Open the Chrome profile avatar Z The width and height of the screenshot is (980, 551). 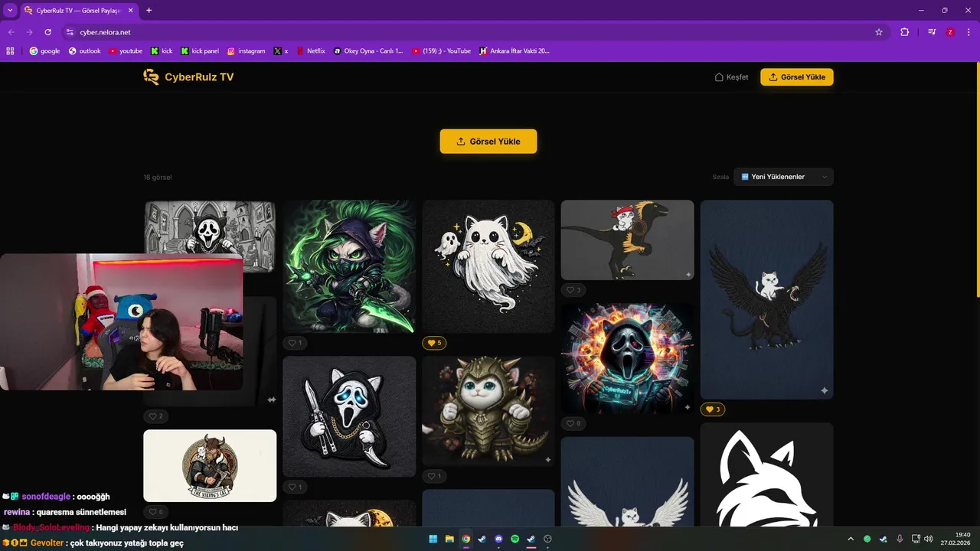click(x=950, y=32)
